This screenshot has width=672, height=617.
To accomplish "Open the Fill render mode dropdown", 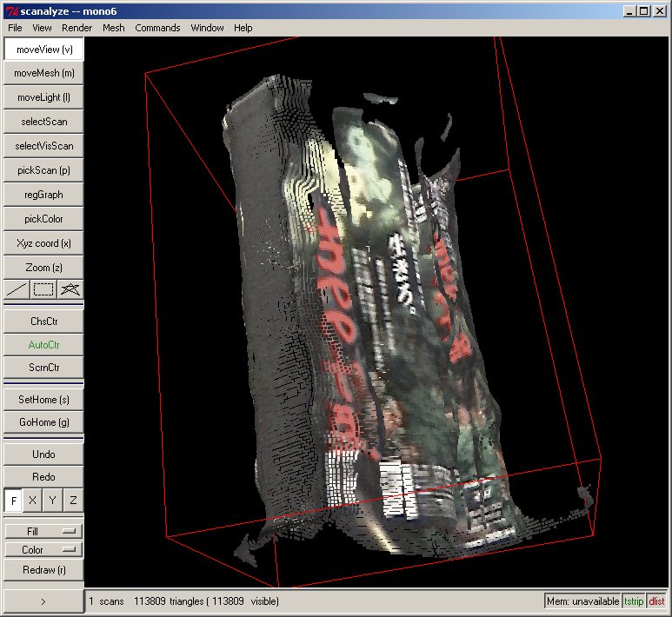I will click(43, 531).
